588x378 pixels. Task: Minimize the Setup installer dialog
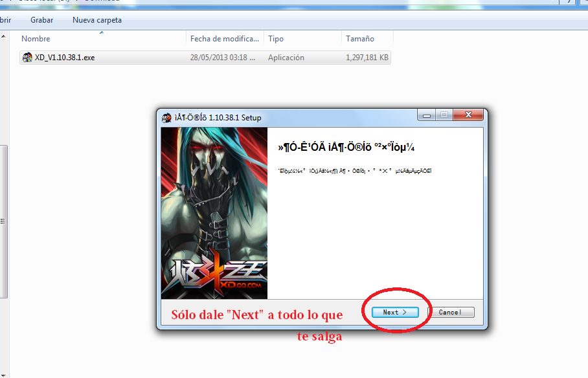pyautogui.click(x=426, y=116)
